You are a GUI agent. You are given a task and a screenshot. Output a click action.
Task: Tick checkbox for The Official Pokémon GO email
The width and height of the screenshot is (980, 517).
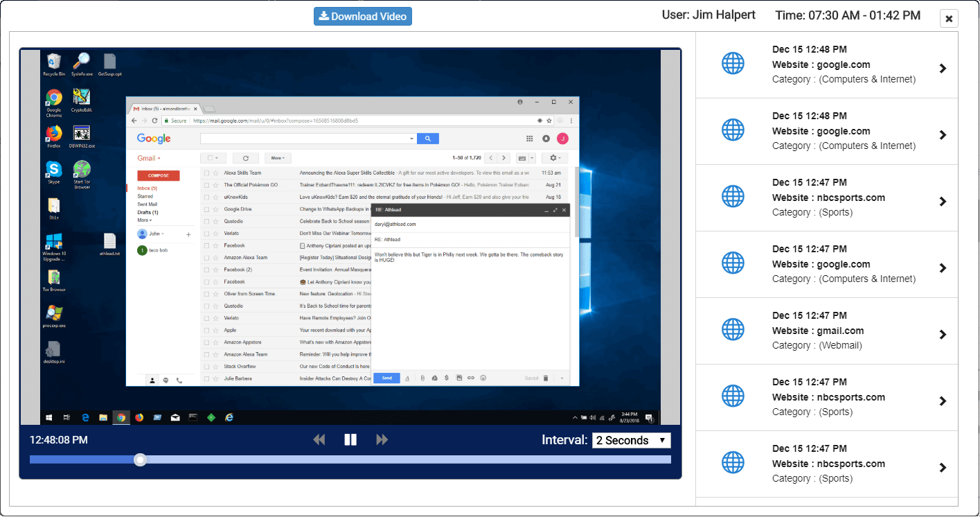pyautogui.click(x=206, y=185)
